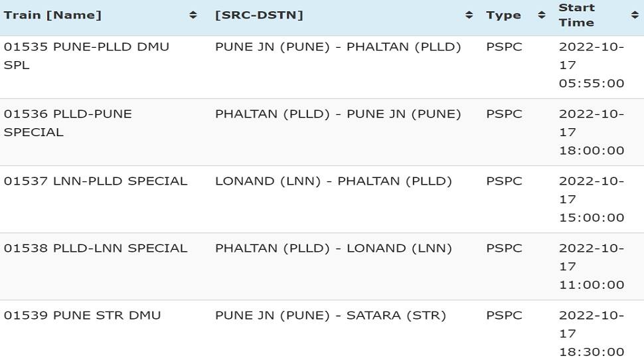Click sort arrows in Start Time column
This screenshot has width=644, height=362.
tap(635, 15)
